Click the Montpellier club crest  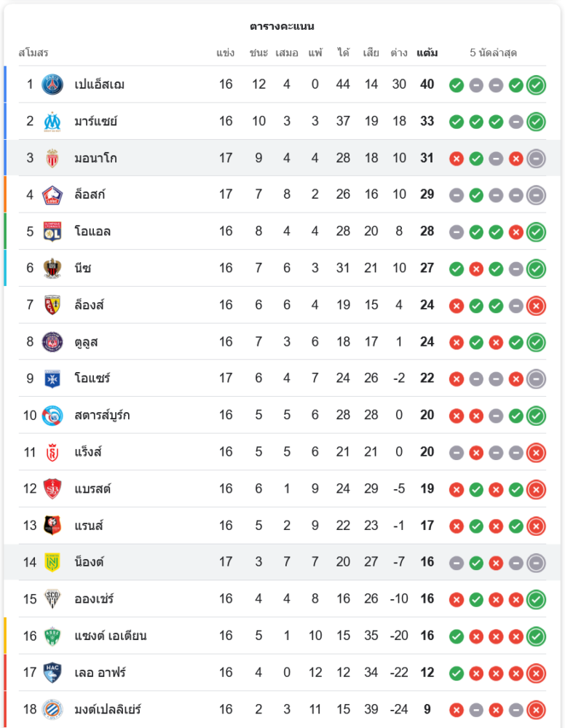52,708
